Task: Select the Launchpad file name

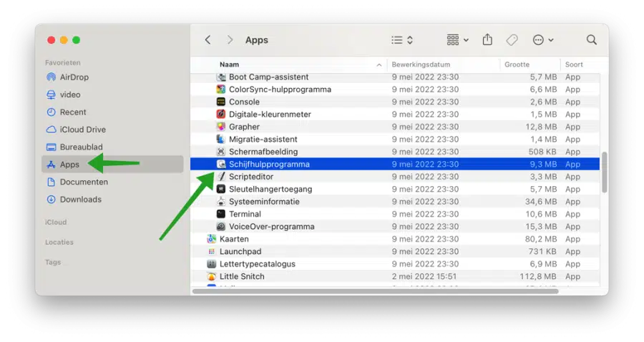Action: click(x=240, y=251)
